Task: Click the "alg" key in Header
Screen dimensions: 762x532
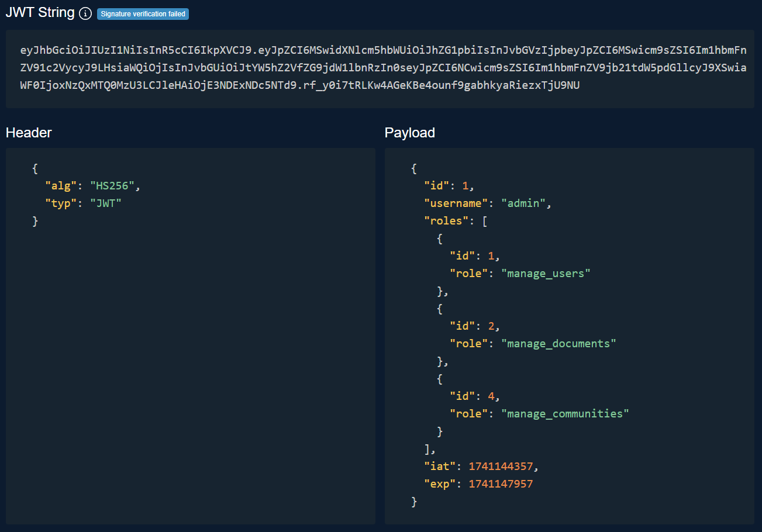Action: pos(61,186)
